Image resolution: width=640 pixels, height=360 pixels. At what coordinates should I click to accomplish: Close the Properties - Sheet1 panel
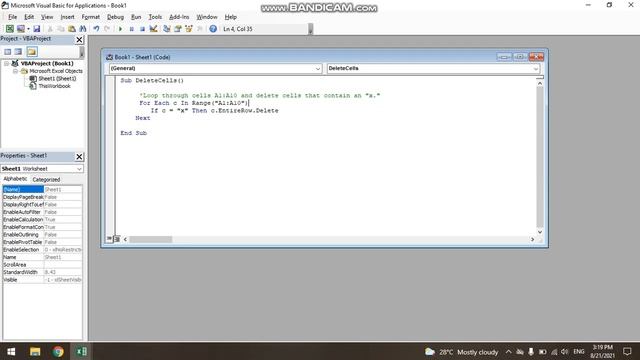(x=79, y=157)
